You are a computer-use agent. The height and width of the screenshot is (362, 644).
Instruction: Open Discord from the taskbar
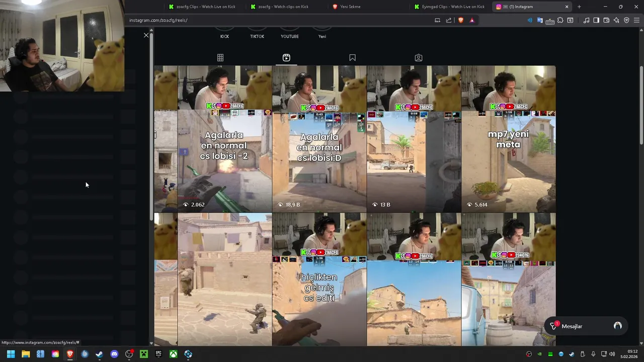click(114, 354)
